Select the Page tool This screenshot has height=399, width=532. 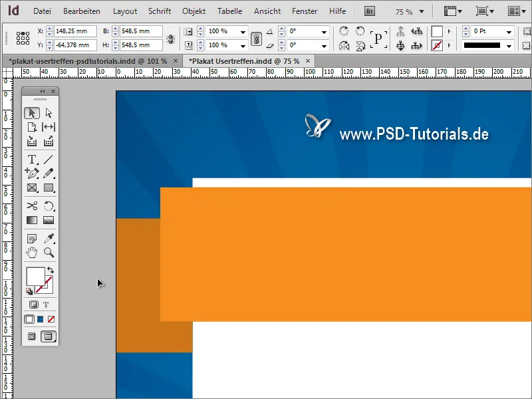click(32, 127)
